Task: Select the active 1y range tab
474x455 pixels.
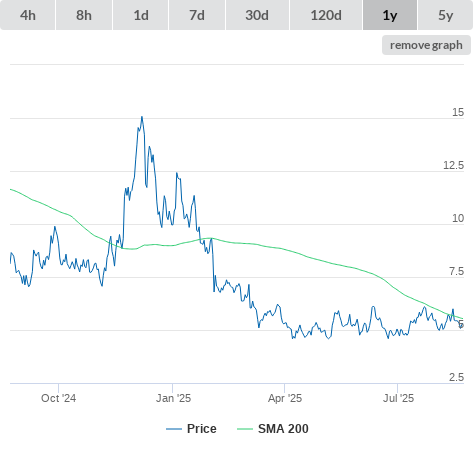Action: pos(390,15)
